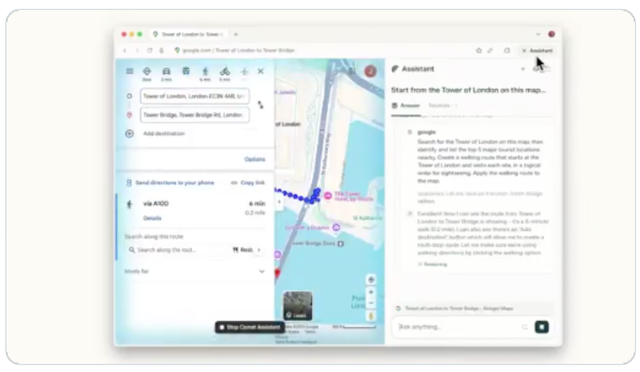Image resolution: width=640 pixels, height=372 pixels.
Task: Click the link icon beside the bookmark star
Action: [490, 50]
